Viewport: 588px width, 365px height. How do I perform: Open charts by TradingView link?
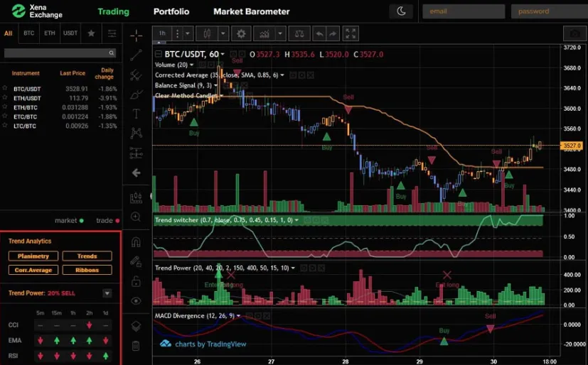[203, 344]
